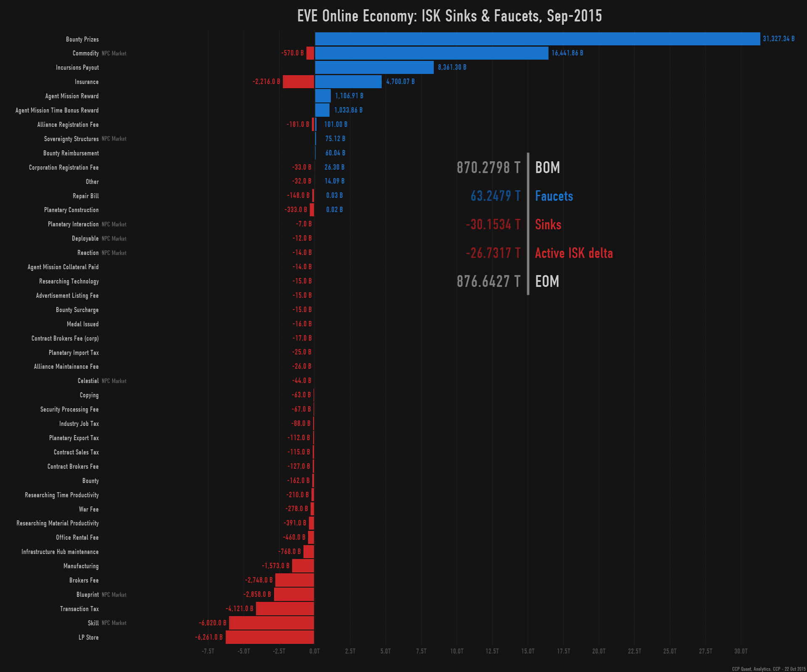The width and height of the screenshot is (807, 672).
Task: Click the '-333.0 B' Planetary Construction value
Action: [296, 210]
